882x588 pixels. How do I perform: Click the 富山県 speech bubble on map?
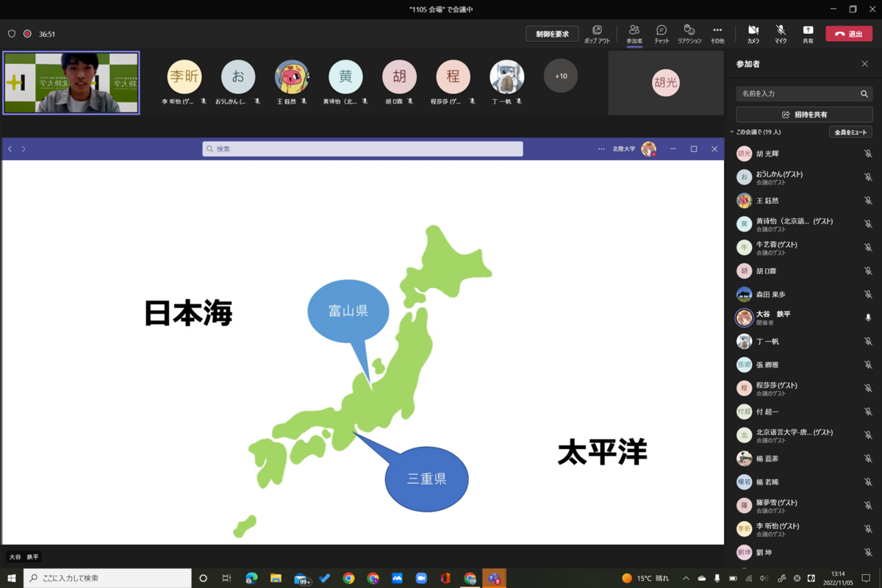[x=348, y=311]
